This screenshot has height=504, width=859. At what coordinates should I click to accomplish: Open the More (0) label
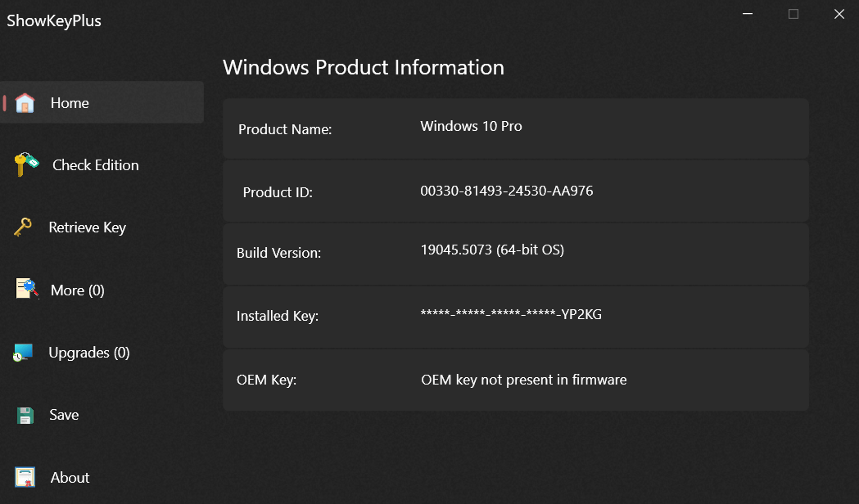click(x=77, y=290)
